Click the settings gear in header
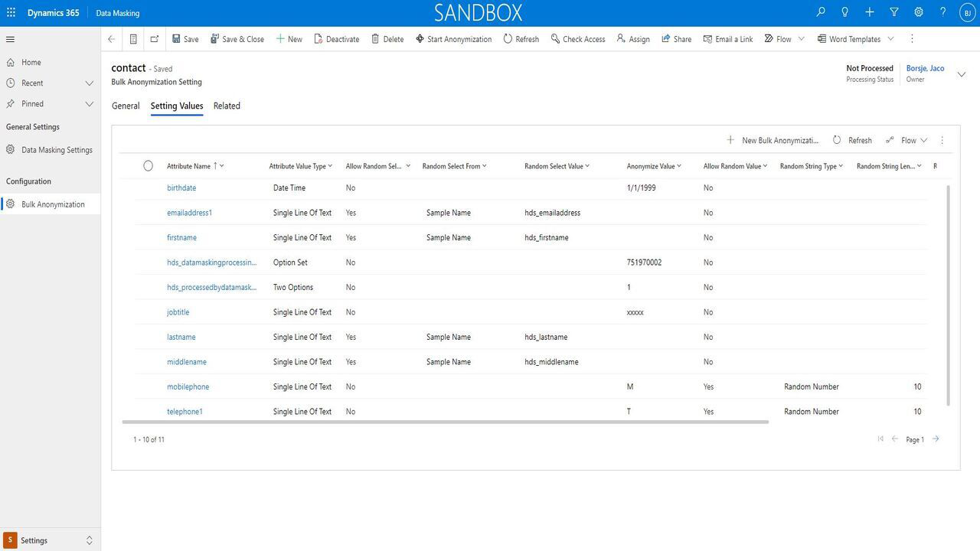The height and width of the screenshot is (551, 980). click(919, 12)
